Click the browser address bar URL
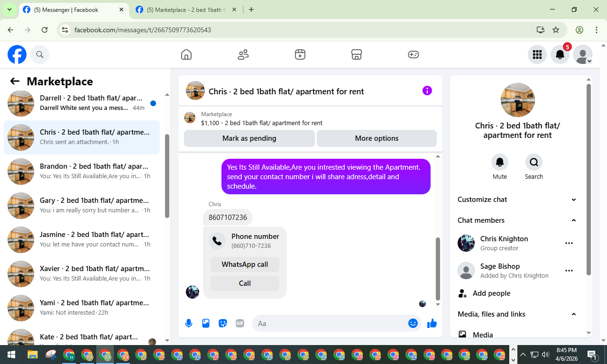The width and height of the screenshot is (607, 364). click(143, 30)
